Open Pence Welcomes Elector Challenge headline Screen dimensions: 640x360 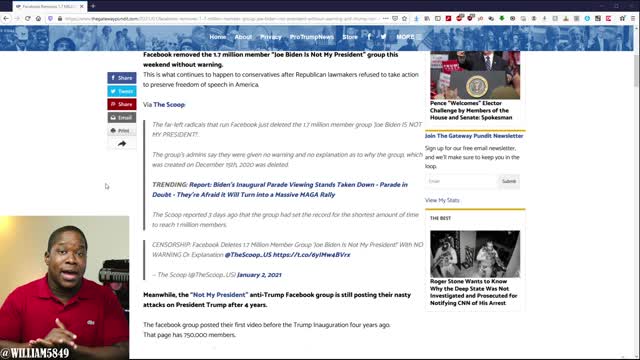point(471,110)
